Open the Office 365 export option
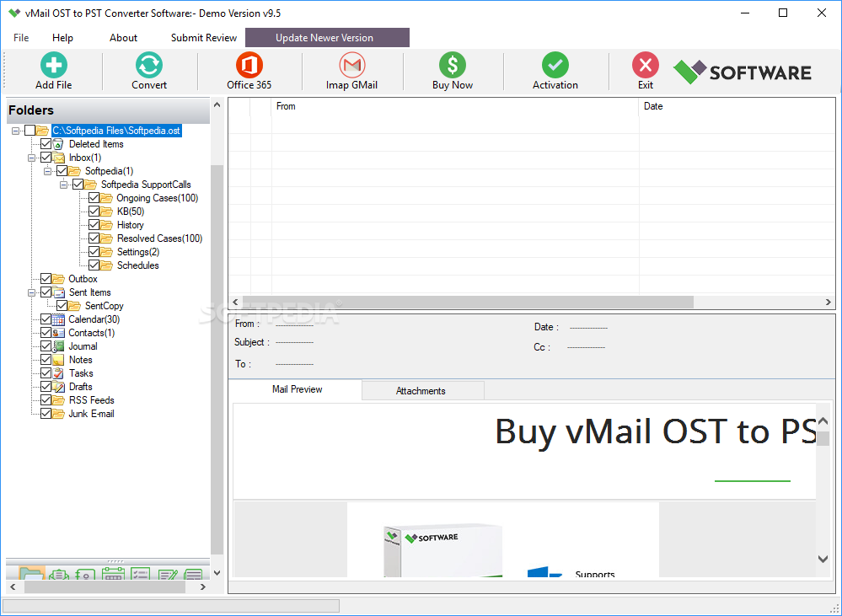The height and width of the screenshot is (616, 842). [249, 65]
